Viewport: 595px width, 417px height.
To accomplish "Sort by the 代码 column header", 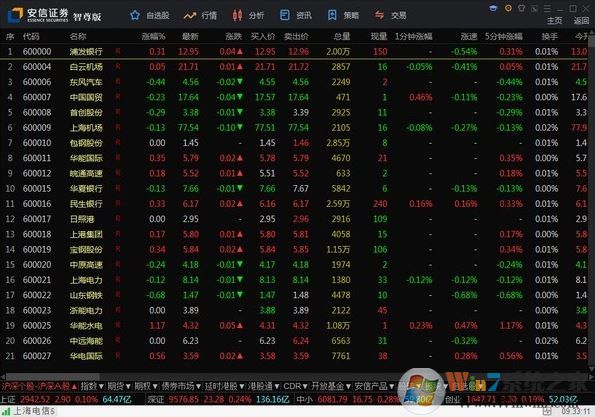I will (31, 37).
